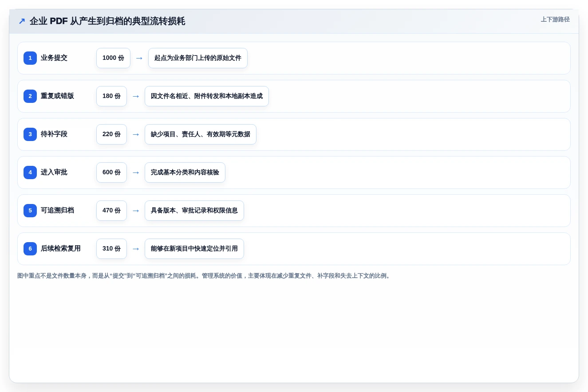Click the title 企业 PDF 从产生到归档的典型流转损耗
The height and width of the screenshot is (392, 588).
107,21
